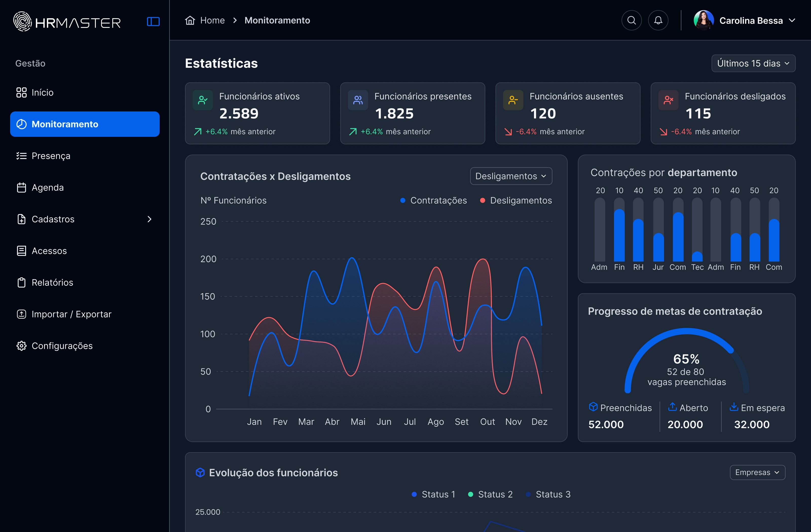The width and height of the screenshot is (811, 532).
Task: Click the Home house icon in breadcrumb
Action: (190, 21)
